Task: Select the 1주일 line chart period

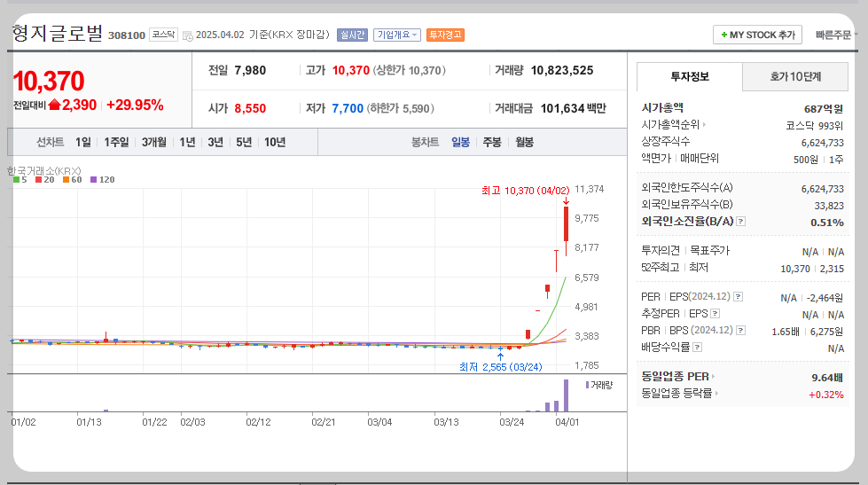Action: [x=116, y=142]
